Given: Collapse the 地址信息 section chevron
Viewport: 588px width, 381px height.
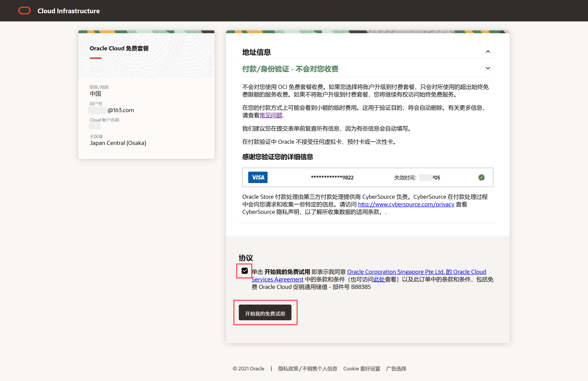Looking at the screenshot, I should 488,52.
